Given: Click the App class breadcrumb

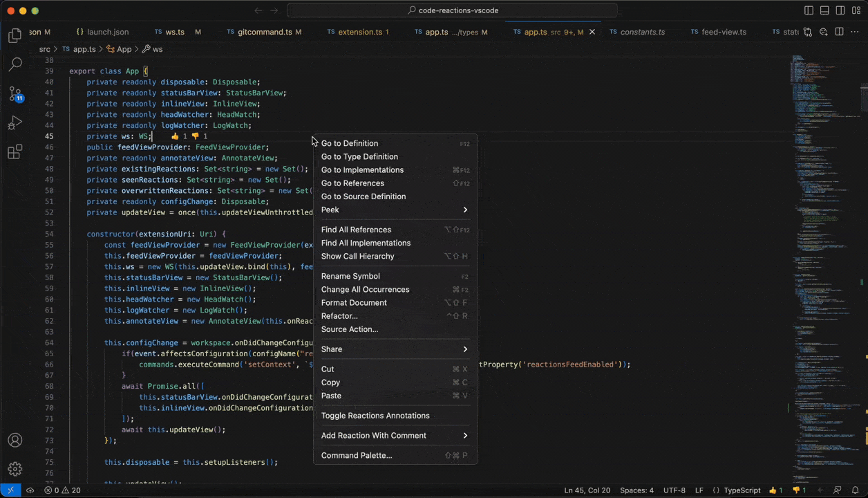Looking at the screenshot, I should pyautogui.click(x=118, y=49).
